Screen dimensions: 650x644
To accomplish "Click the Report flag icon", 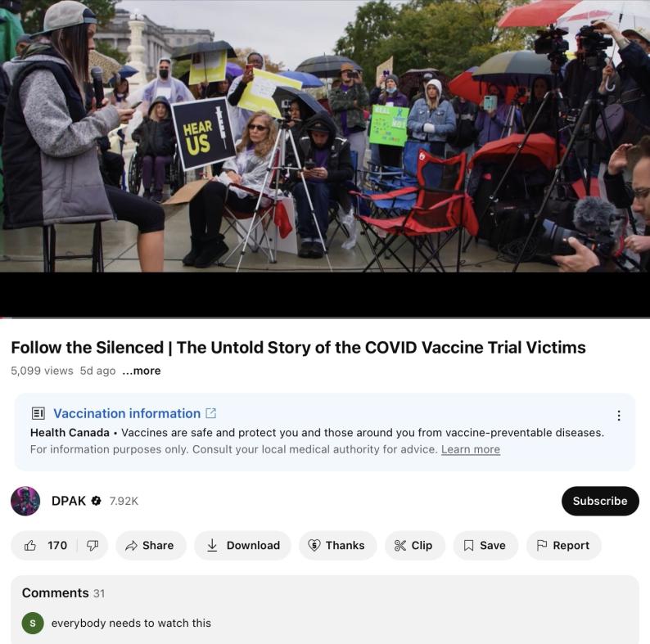I will 541,545.
